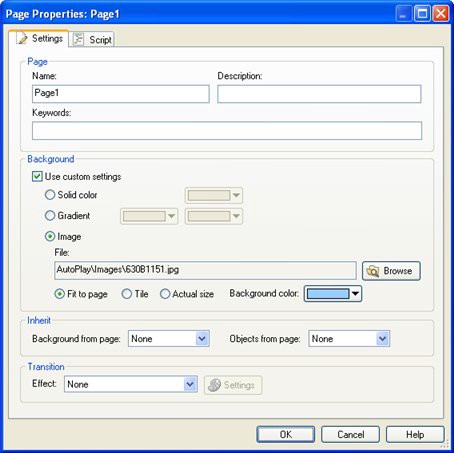Confirm changes with the OK button
The width and height of the screenshot is (454, 453).
click(x=286, y=434)
